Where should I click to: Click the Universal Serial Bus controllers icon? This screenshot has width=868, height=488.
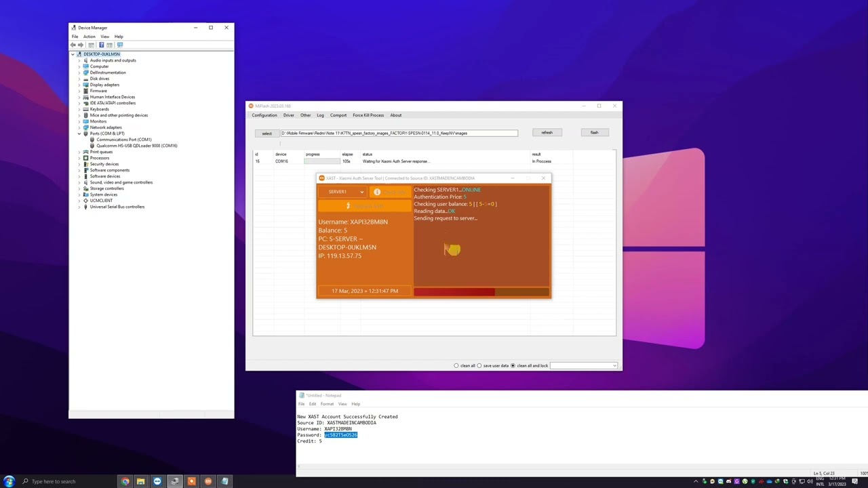tap(85, 207)
